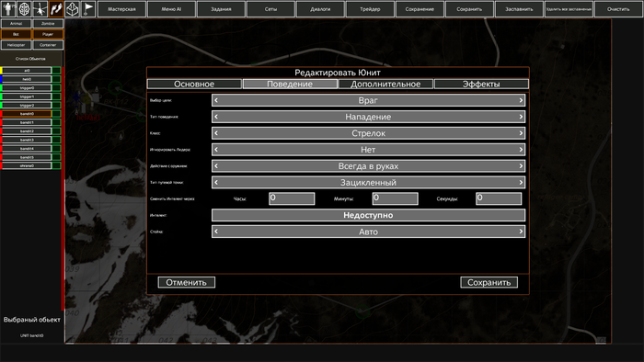644x362 pixels.
Task: Click right arrow on Враг target selector
Action: click(521, 100)
